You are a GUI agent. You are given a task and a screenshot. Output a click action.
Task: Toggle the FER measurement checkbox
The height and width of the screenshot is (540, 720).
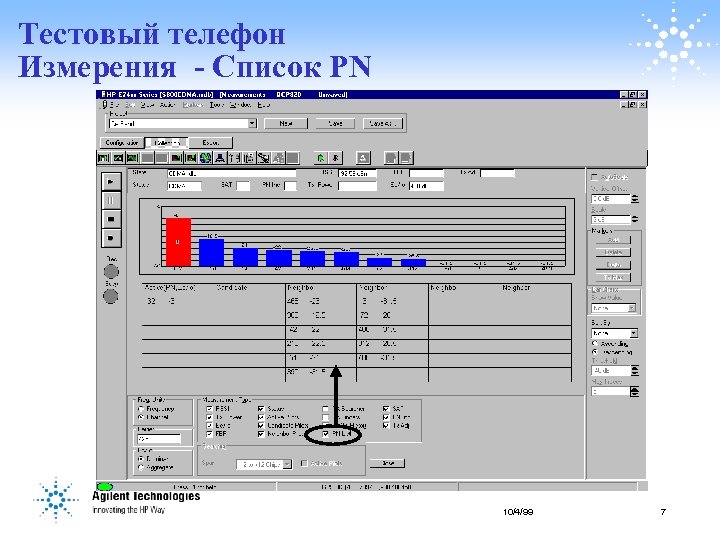[x=209, y=434]
